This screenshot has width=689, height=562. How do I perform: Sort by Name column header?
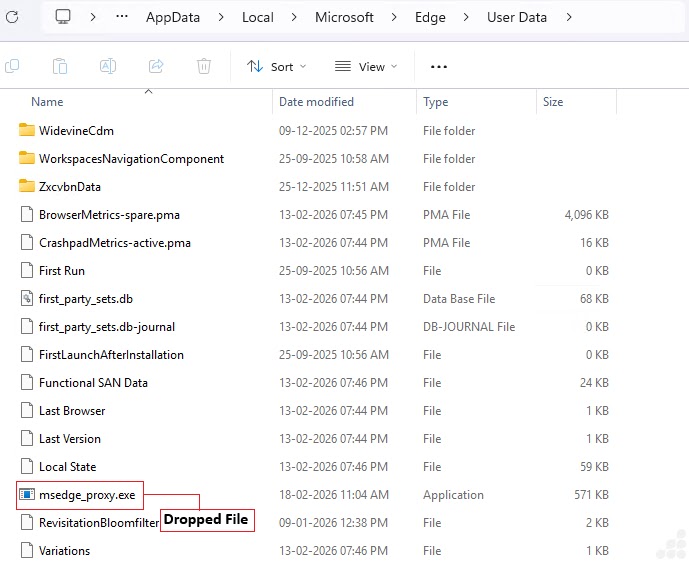click(47, 102)
